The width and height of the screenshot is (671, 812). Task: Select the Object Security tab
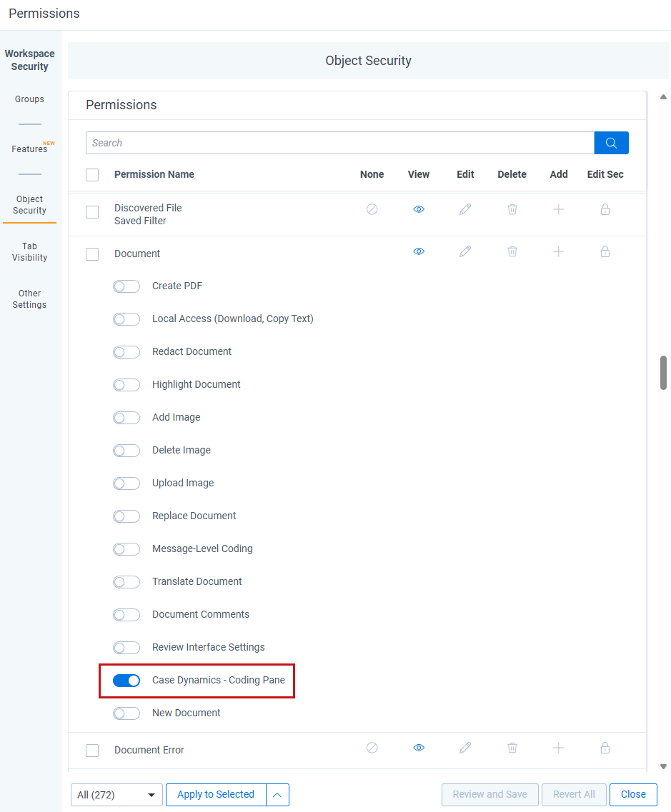pyautogui.click(x=29, y=205)
